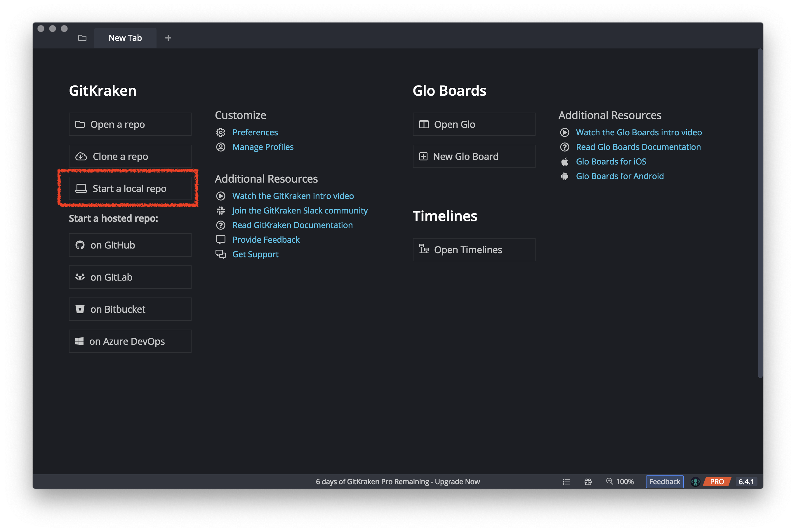Click the gift icon in status bar
This screenshot has height=532, width=796.
pyautogui.click(x=588, y=482)
